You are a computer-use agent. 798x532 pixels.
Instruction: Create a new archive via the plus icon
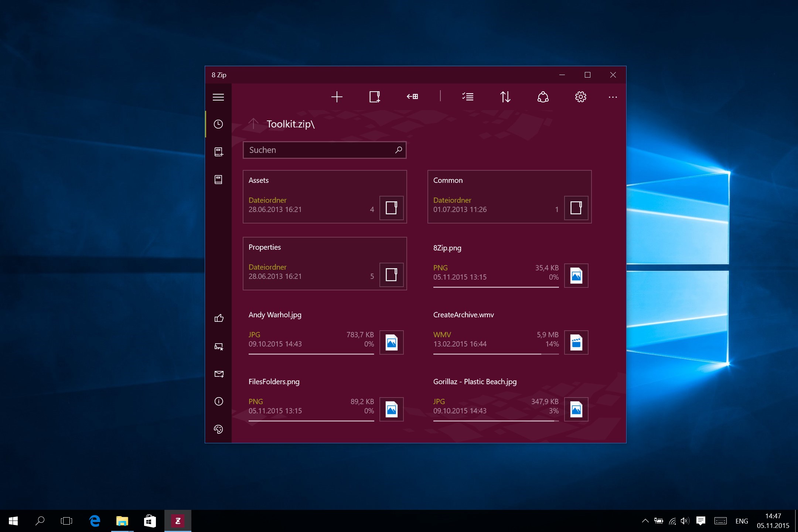coord(337,97)
